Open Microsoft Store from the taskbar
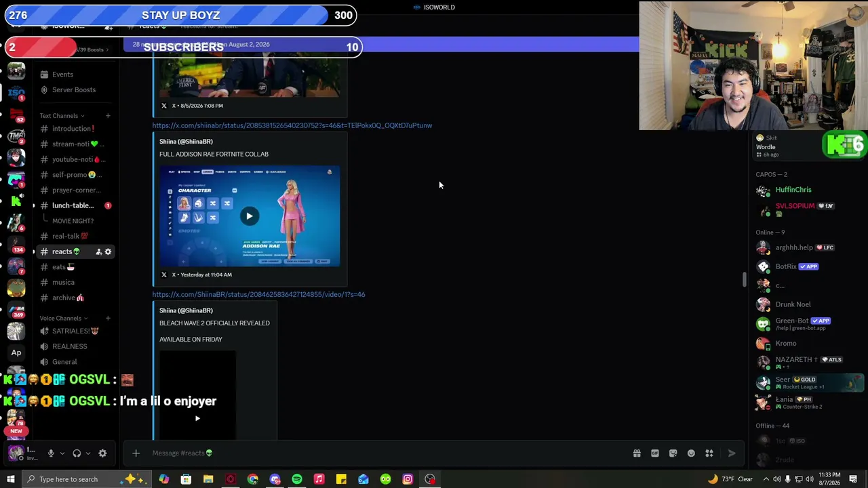 (186, 479)
